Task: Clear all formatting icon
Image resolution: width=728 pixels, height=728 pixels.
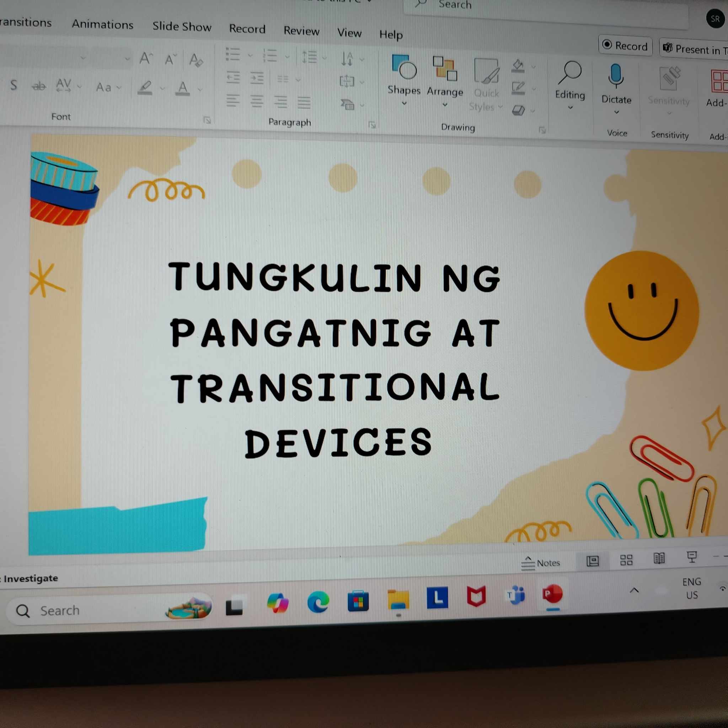Action: (196, 60)
